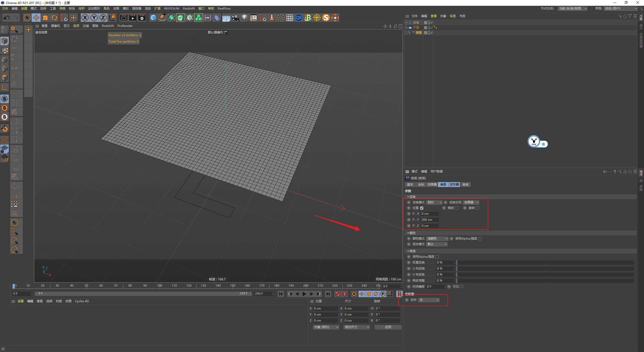Uncheck the 位置 checkbox
Viewport: 644px width, 352px height.
(x=422, y=208)
